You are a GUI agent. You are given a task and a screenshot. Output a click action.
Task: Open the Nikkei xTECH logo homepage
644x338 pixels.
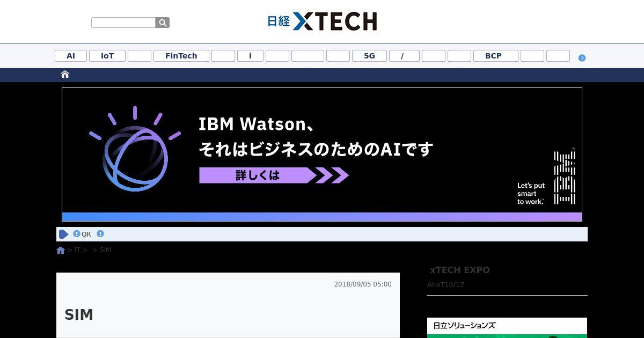tap(322, 21)
